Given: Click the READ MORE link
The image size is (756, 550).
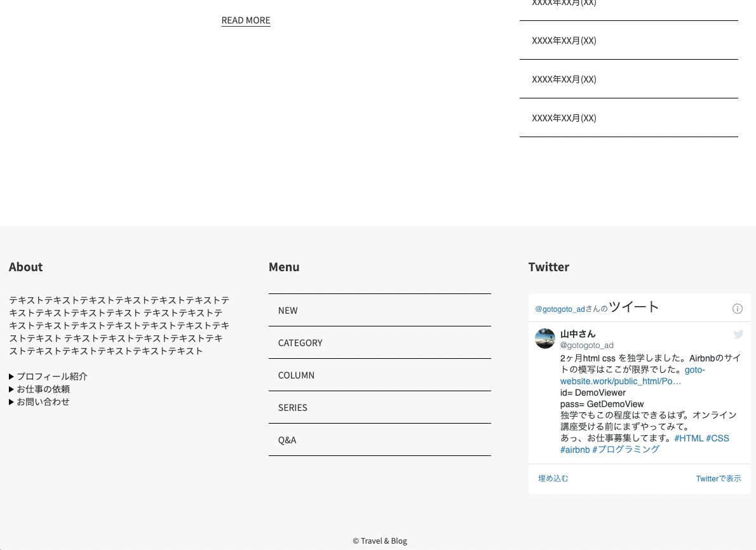Looking at the screenshot, I should 245,20.
